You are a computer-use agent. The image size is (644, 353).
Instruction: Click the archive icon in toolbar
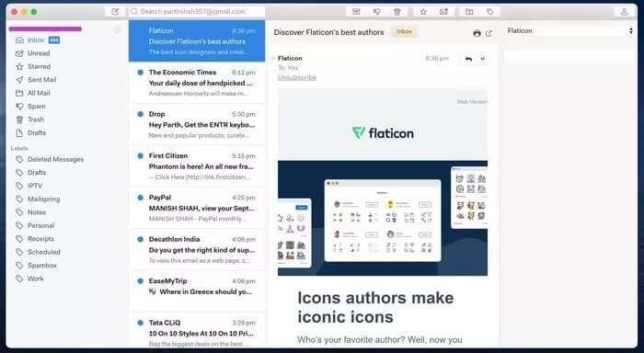click(356, 12)
